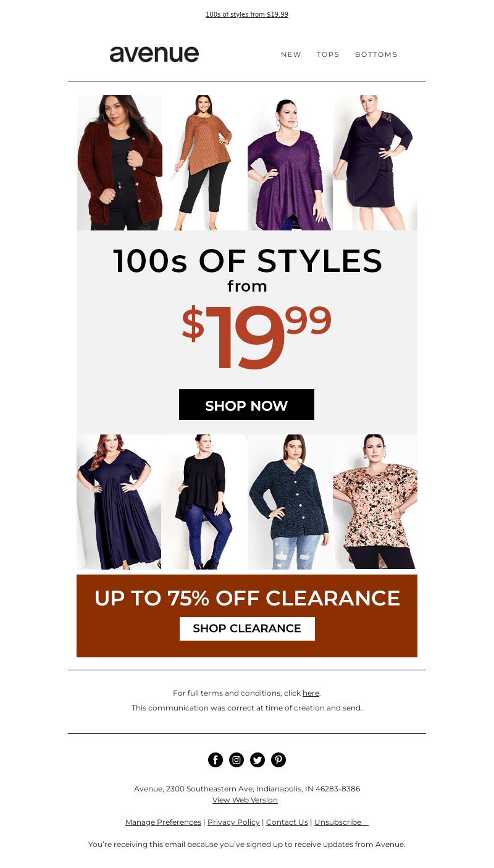Select the pink floral top photo
This screenshot has height=868, width=494.
click(x=375, y=502)
